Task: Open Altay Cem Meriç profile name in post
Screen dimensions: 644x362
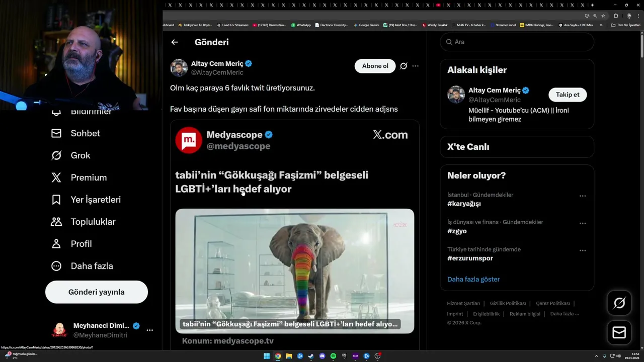Action: coord(217,64)
